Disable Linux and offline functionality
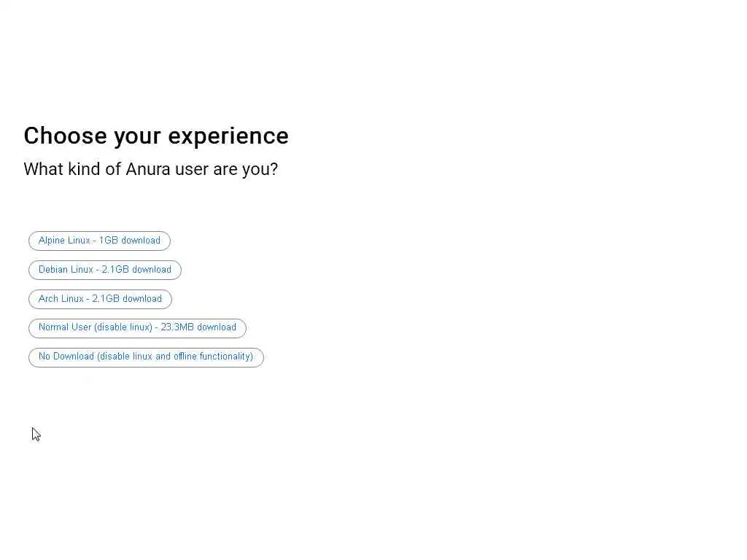Viewport: 747px width, 560px height. pos(146,357)
